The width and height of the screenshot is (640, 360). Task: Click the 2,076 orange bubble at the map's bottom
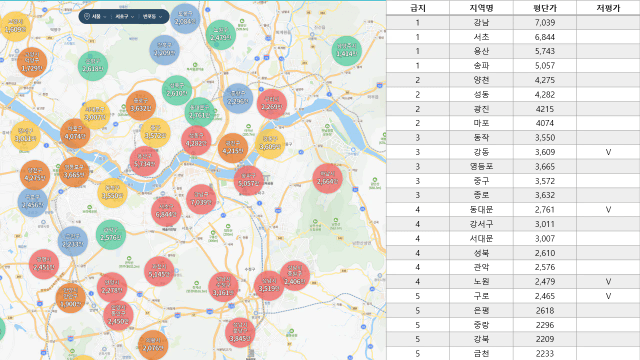coord(153,345)
